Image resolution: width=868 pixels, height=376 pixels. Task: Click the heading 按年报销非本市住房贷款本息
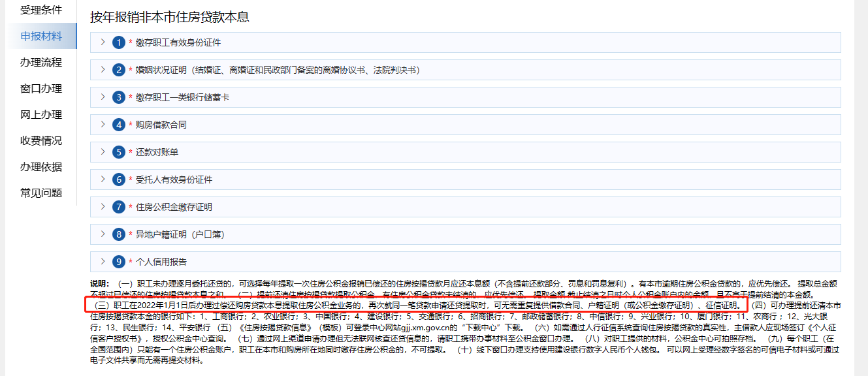click(170, 18)
